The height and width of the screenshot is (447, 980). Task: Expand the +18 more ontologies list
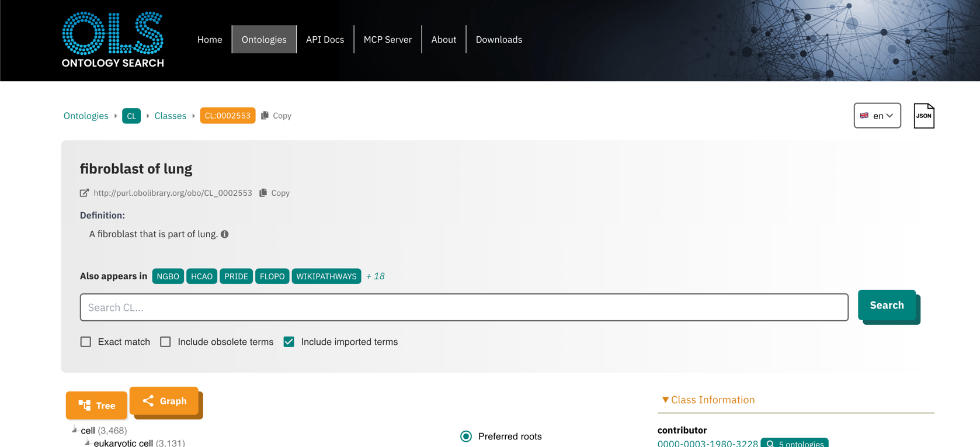point(375,276)
